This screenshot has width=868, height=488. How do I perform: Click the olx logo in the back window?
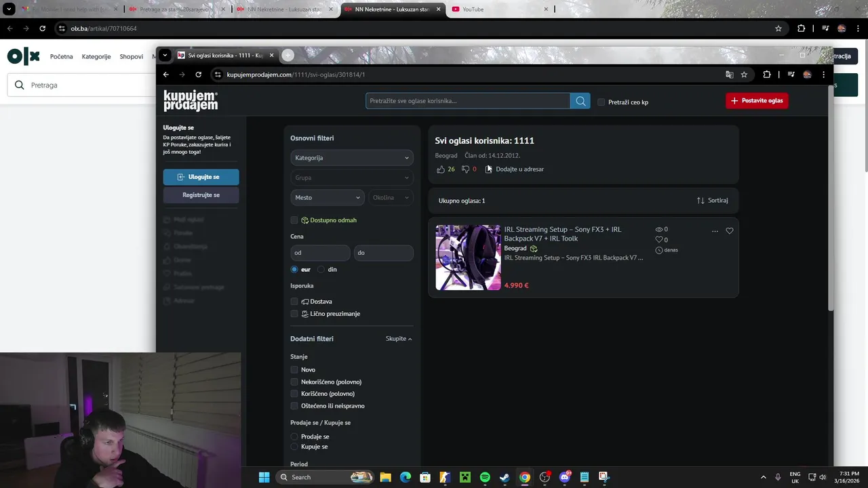(24, 56)
